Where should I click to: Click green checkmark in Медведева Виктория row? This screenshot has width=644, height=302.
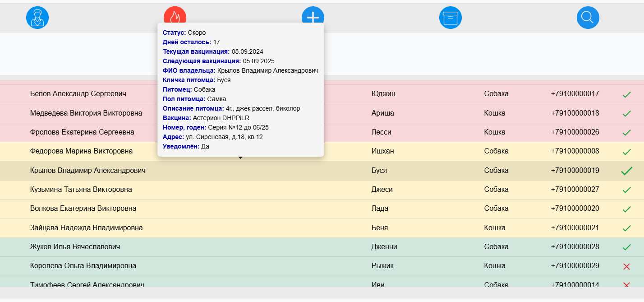pos(626,114)
